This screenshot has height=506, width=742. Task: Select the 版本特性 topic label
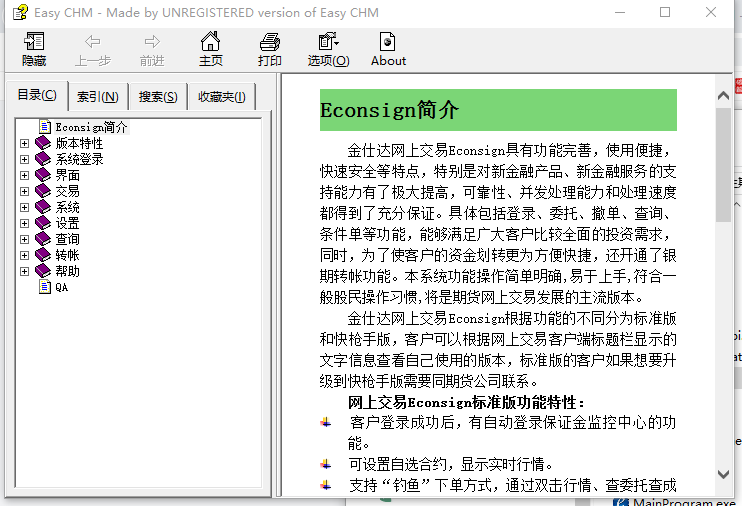(x=79, y=143)
